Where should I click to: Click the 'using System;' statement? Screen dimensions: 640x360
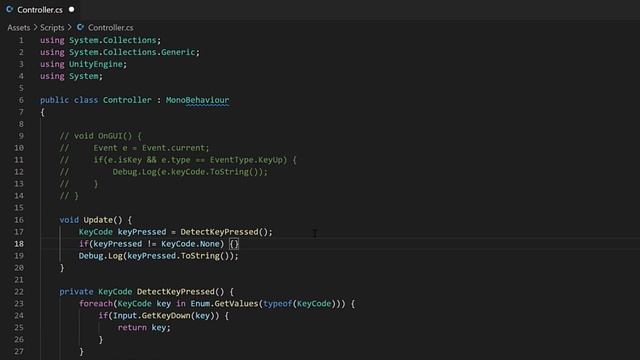click(x=71, y=76)
